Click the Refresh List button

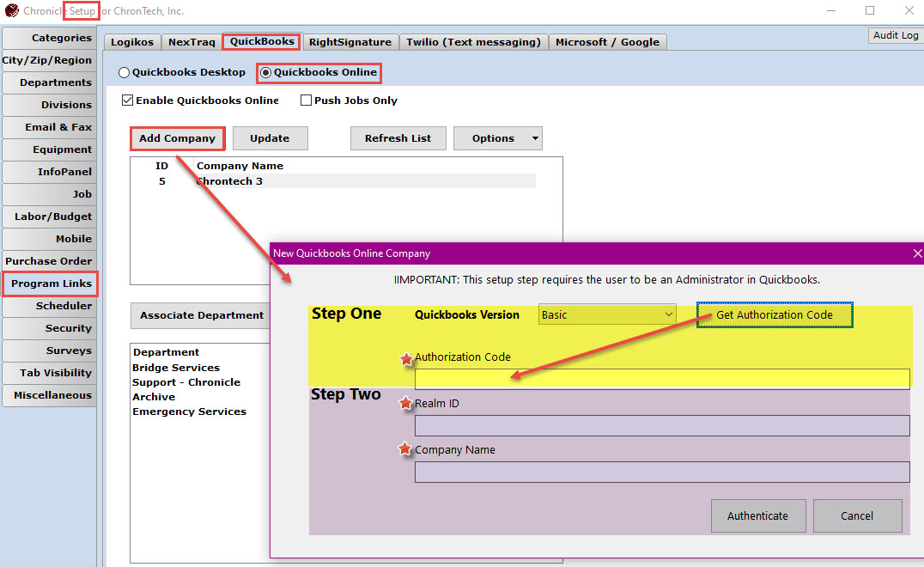click(x=398, y=138)
